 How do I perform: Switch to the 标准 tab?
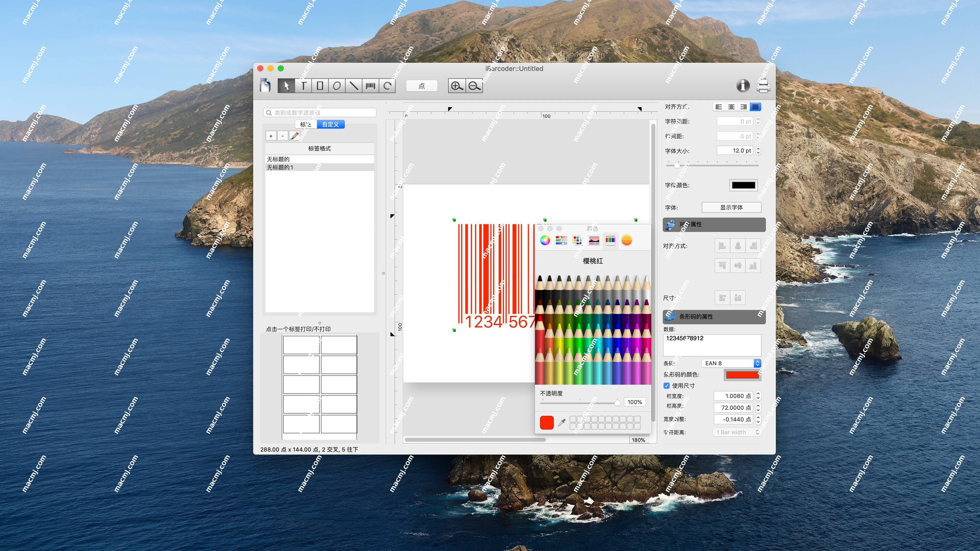[306, 124]
